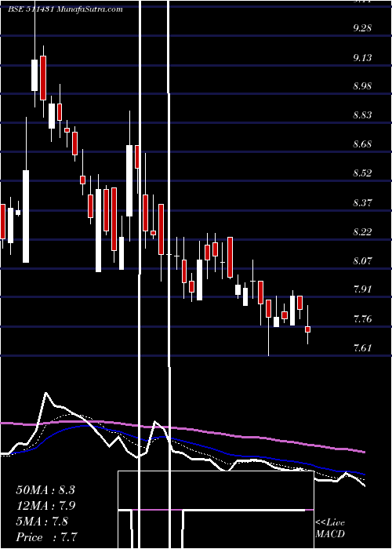Screen dimensions: 392x549
Task: Click the 8.22 price axis label
Action: pyautogui.click(x=362, y=232)
